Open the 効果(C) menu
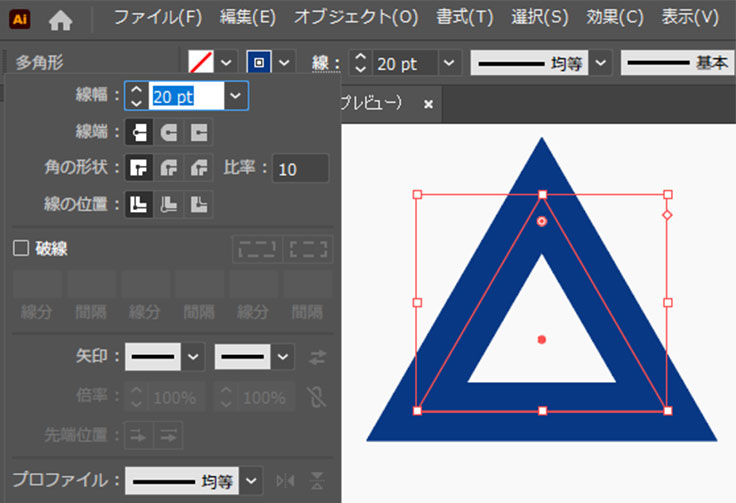Screen dimensions: 736x503 (x=615, y=18)
